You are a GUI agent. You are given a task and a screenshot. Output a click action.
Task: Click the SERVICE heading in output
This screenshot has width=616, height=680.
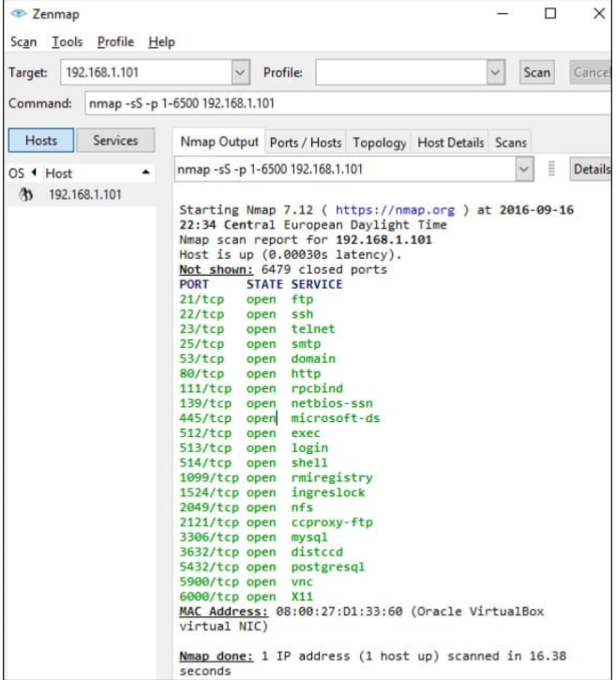[317, 284]
